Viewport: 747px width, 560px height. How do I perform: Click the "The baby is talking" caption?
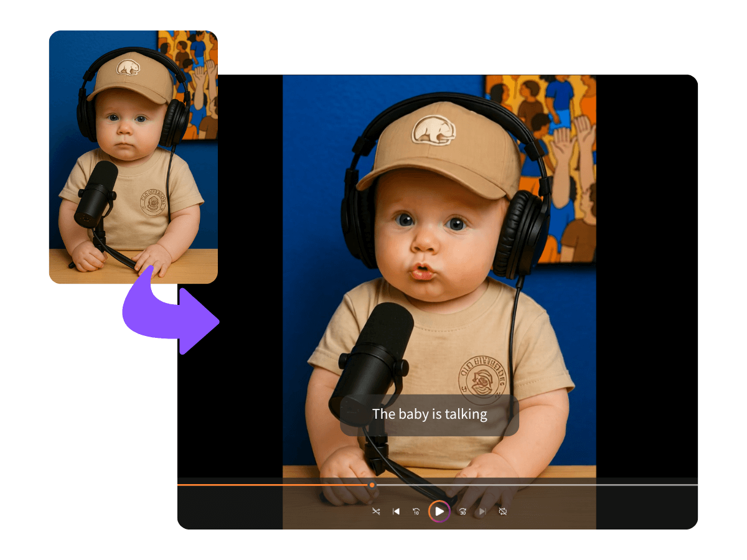(x=430, y=414)
